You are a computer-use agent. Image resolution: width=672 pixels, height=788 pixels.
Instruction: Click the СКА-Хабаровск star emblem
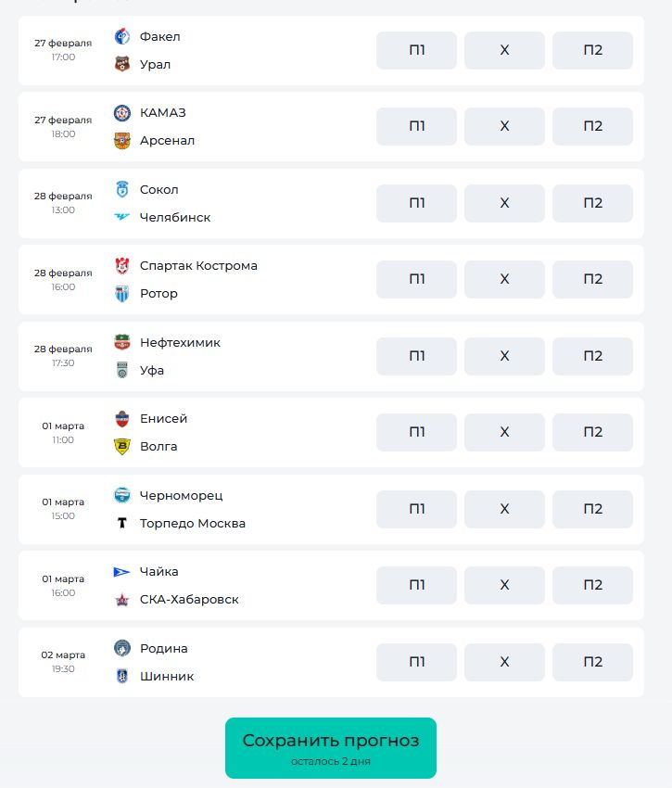click(x=122, y=600)
